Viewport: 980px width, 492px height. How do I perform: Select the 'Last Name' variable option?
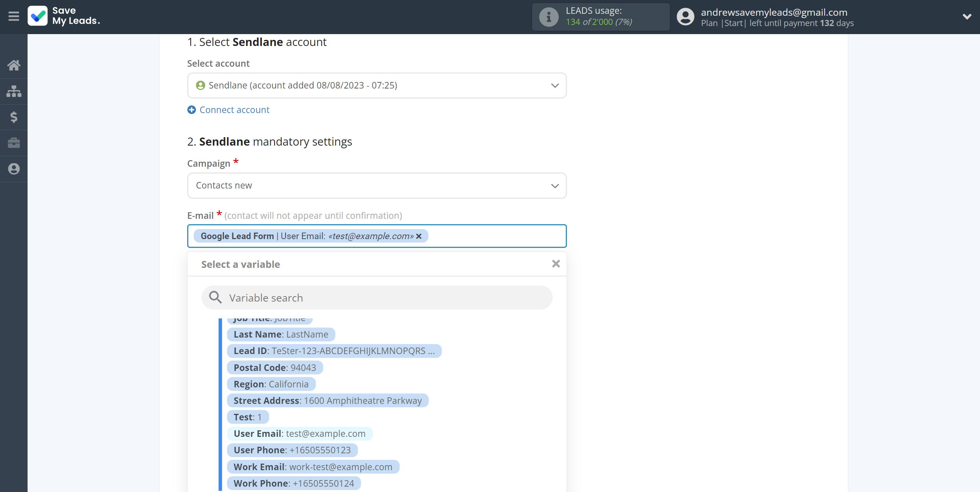coord(281,334)
